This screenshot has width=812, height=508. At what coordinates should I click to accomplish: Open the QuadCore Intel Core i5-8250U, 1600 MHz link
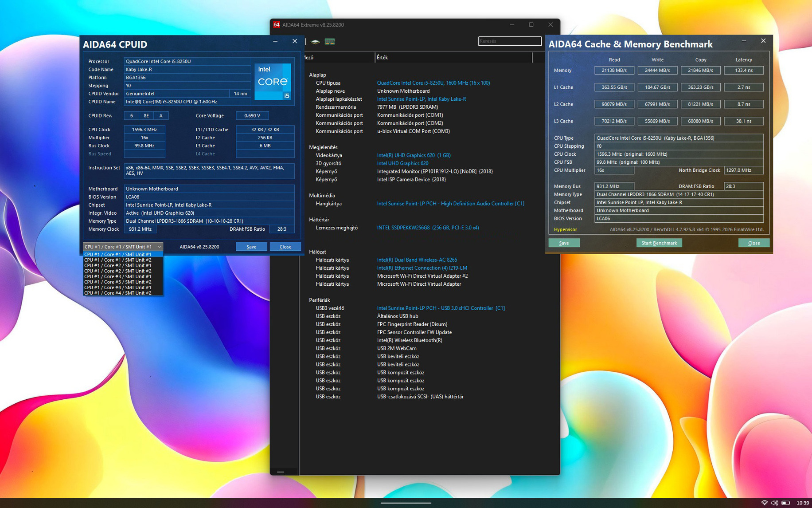(x=433, y=83)
